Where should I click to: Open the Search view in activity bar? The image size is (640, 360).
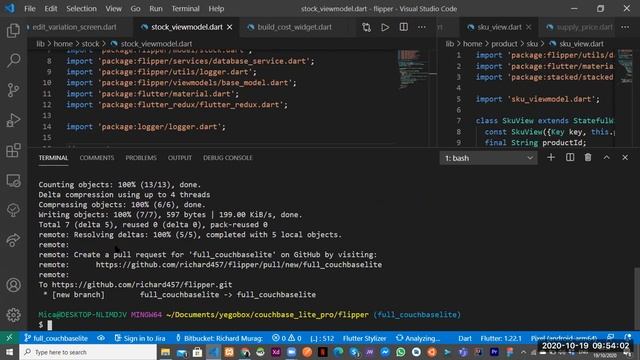coord(13,60)
